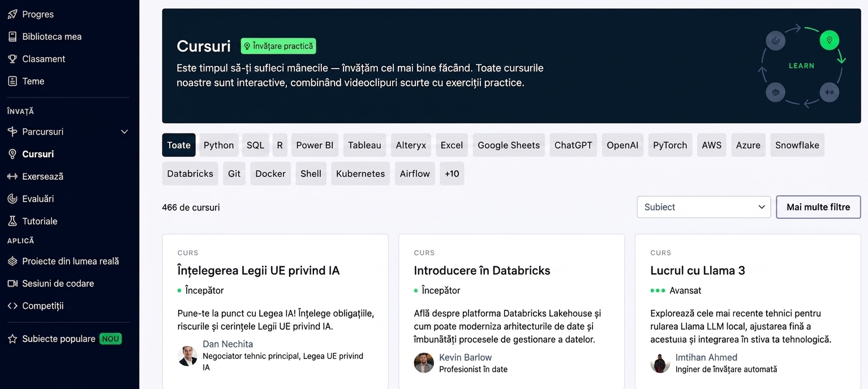Filter courses by ChatGPT
The height and width of the screenshot is (389, 868).
(x=573, y=145)
